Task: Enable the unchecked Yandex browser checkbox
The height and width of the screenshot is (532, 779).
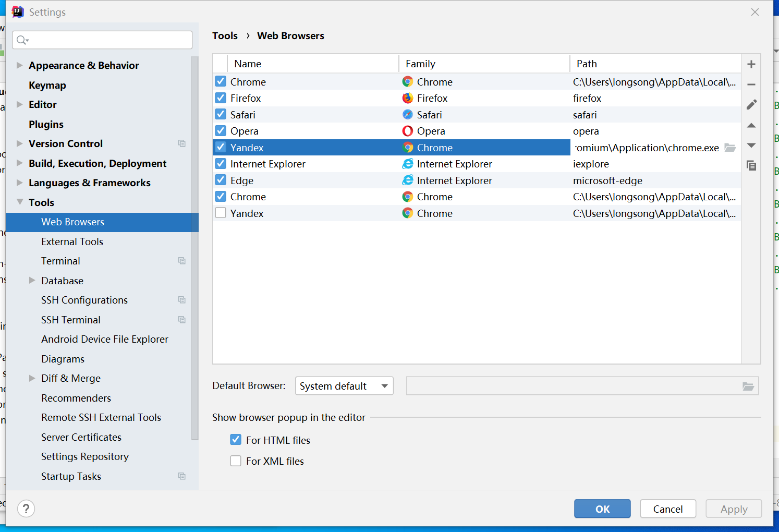Action: tap(221, 213)
